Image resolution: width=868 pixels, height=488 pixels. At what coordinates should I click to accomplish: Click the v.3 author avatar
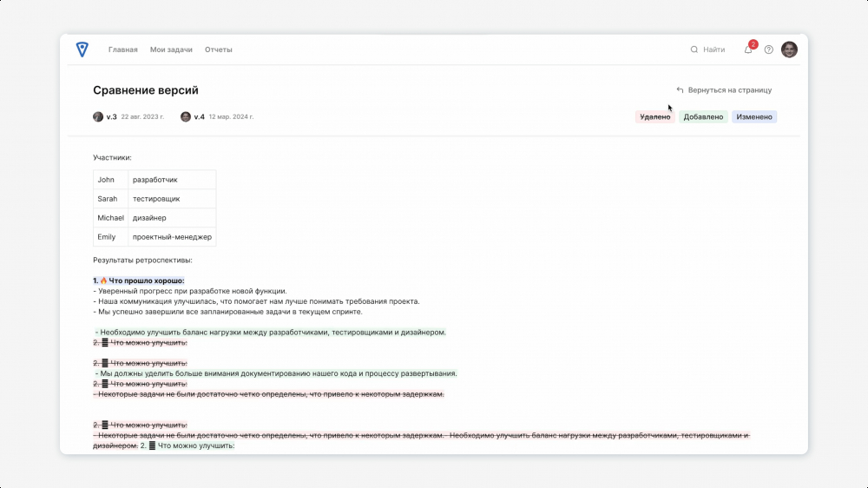(x=98, y=116)
